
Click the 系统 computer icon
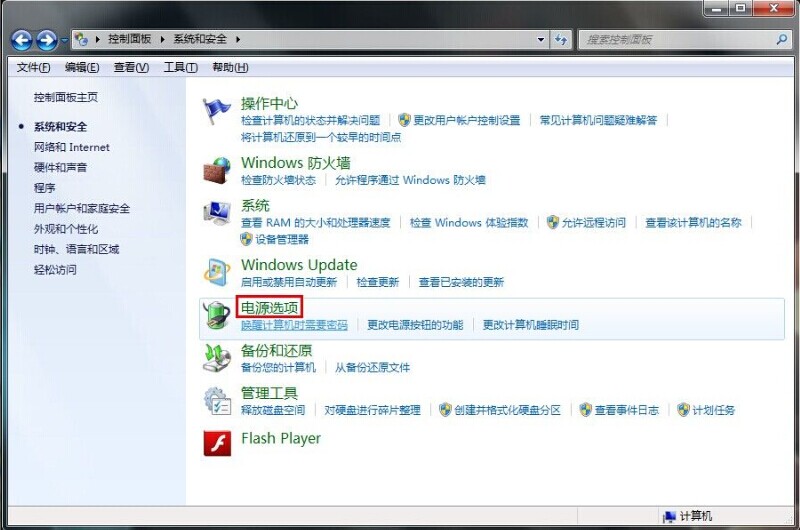coord(217,213)
